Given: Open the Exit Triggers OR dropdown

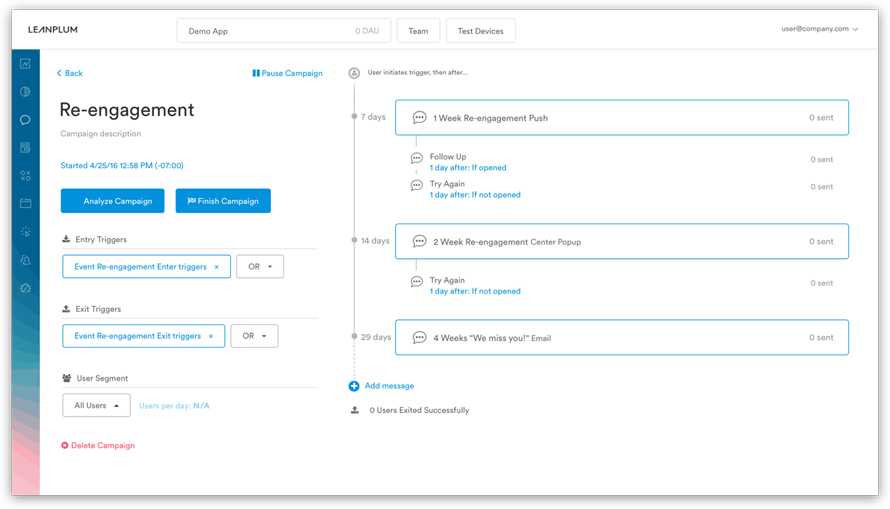Looking at the screenshot, I should coord(254,336).
